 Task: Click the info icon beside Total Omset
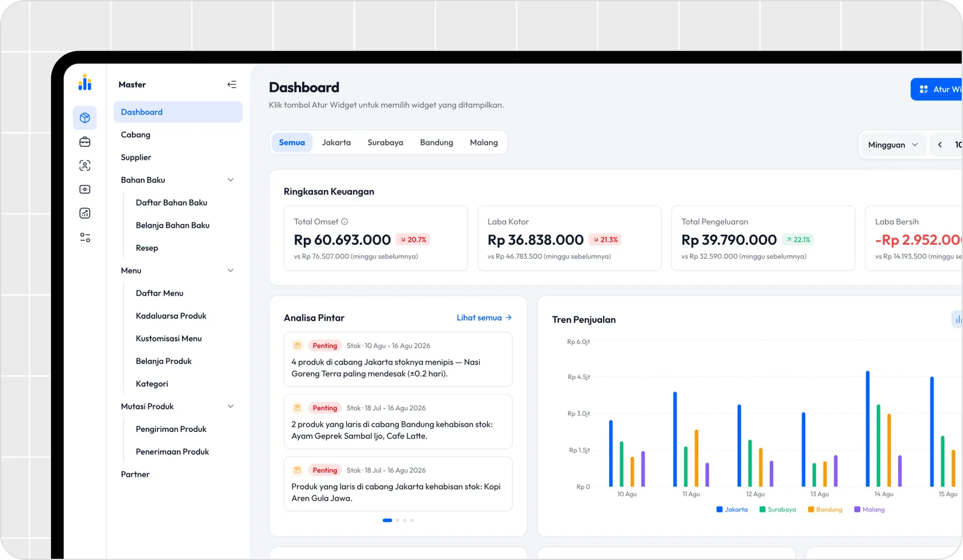pyautogui.click(x=344, y=221)
